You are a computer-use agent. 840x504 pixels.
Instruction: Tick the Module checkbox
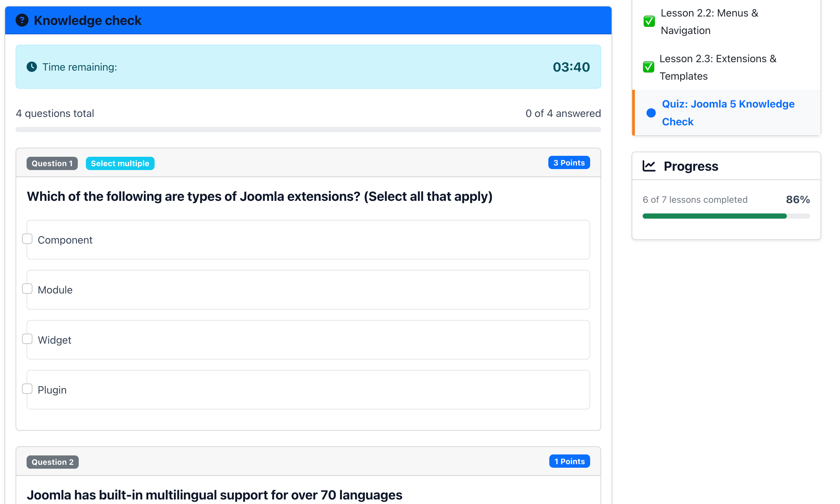click(x=27, y=289)
